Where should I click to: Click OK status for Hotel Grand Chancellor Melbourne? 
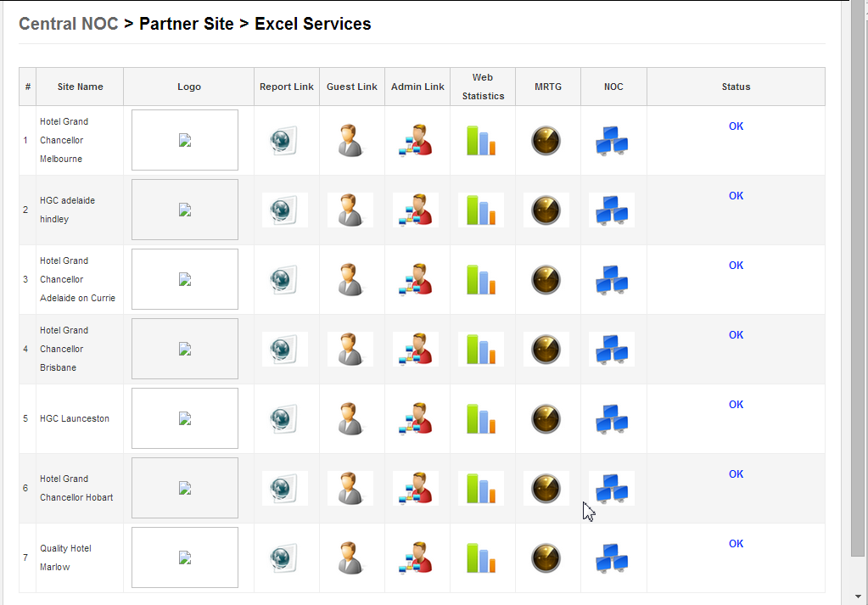(x=736, y=126)
